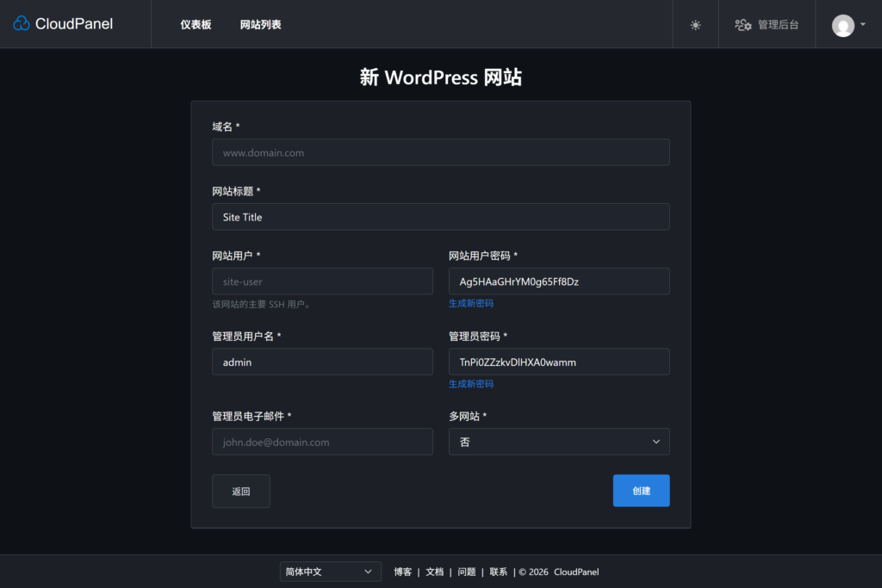This screenshot has height=588, width=882.
Task: Click the 网站用户密码 password field
Action: pyautogui.click(x=558, y=281)
